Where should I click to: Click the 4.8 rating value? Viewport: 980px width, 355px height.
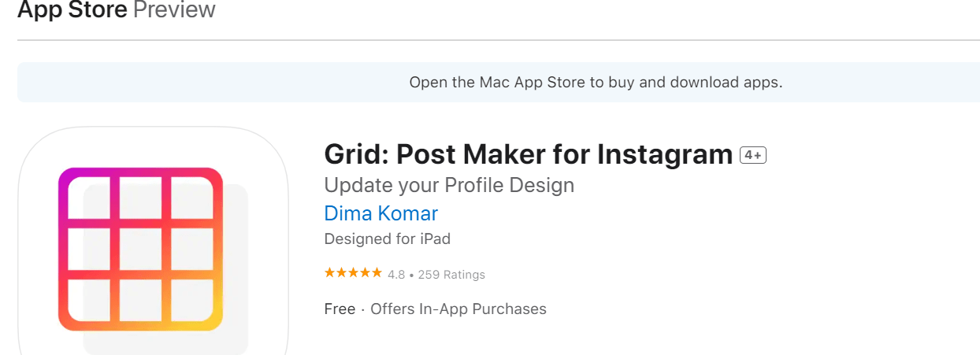[396, 275]
